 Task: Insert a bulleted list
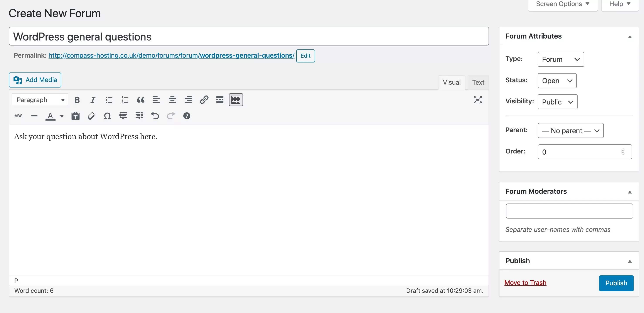click(x=109, y=100)
